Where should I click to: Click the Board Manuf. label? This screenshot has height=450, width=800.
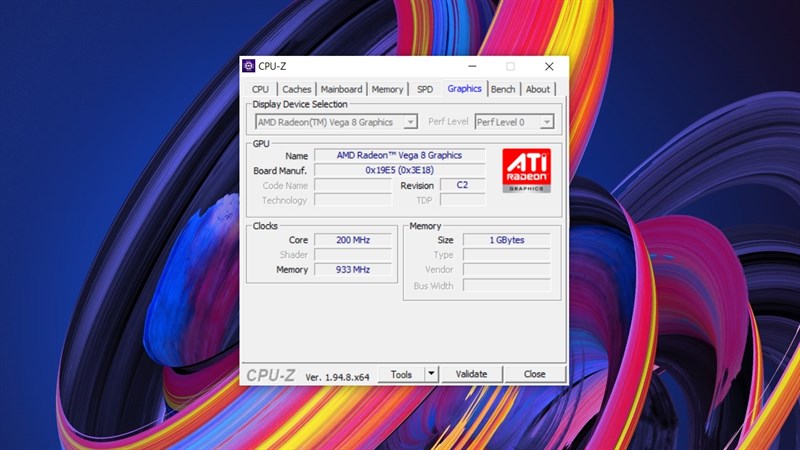click(280, 170)
